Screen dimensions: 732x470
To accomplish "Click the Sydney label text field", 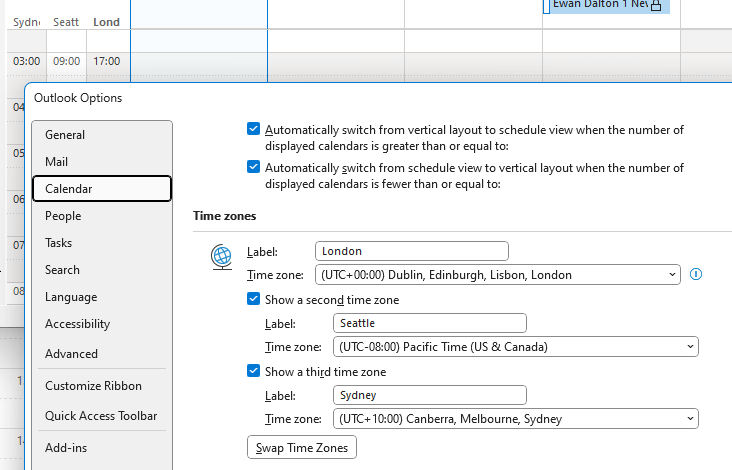I will (x=429, y=395).
